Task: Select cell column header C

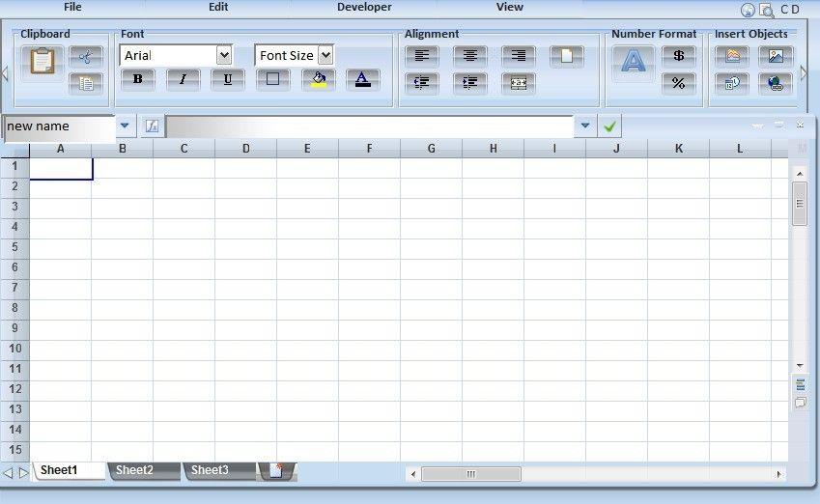Action: 184,148
